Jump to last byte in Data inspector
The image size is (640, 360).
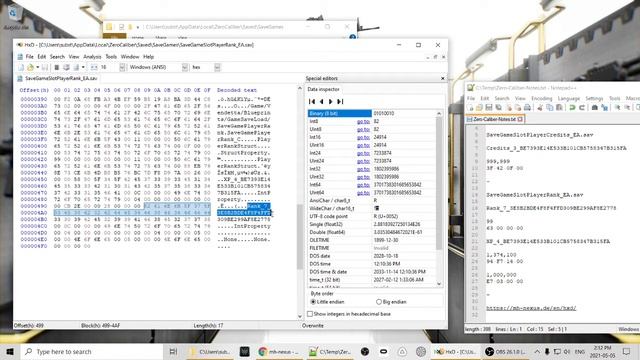tap(340, 101)
